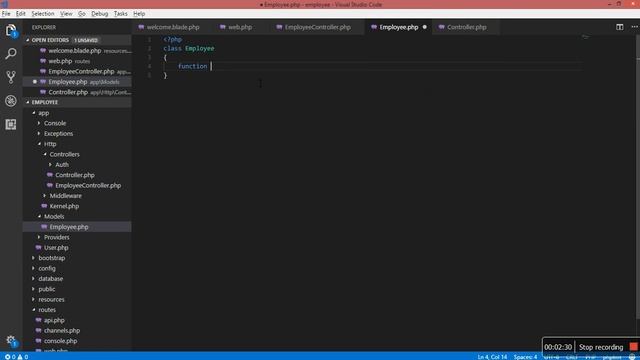Viewport: 640px width, 360px height.
Task: Open the Edit menu
Action: coord(20,13)
